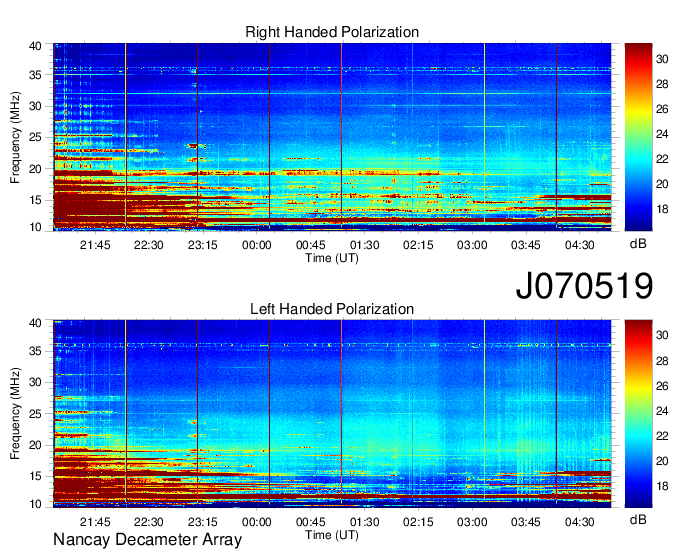Click the 00:45 tick under Right Handed plot

tap(311, 245)
